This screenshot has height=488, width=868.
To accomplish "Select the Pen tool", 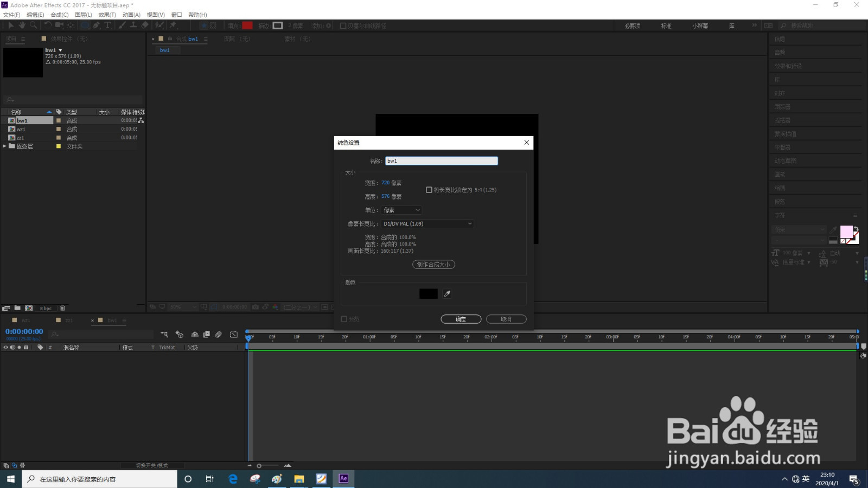I will click(97, 25).
